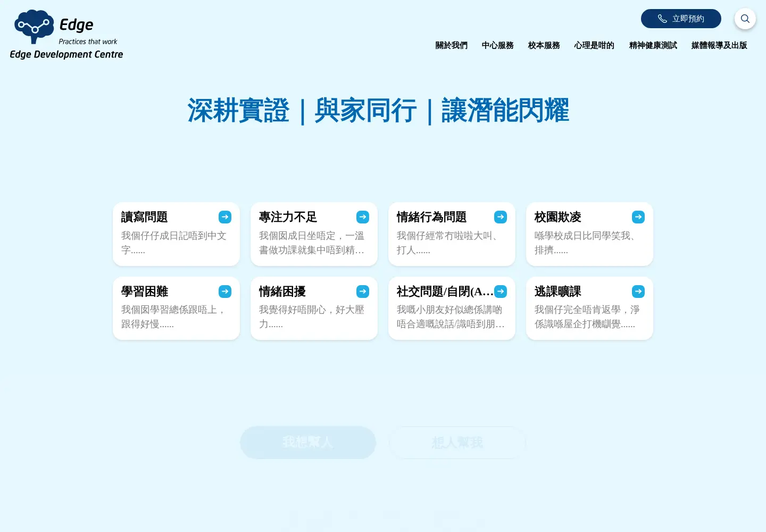Click the arrow icon on 讀寫問題 card

click(x=225, y=217)
